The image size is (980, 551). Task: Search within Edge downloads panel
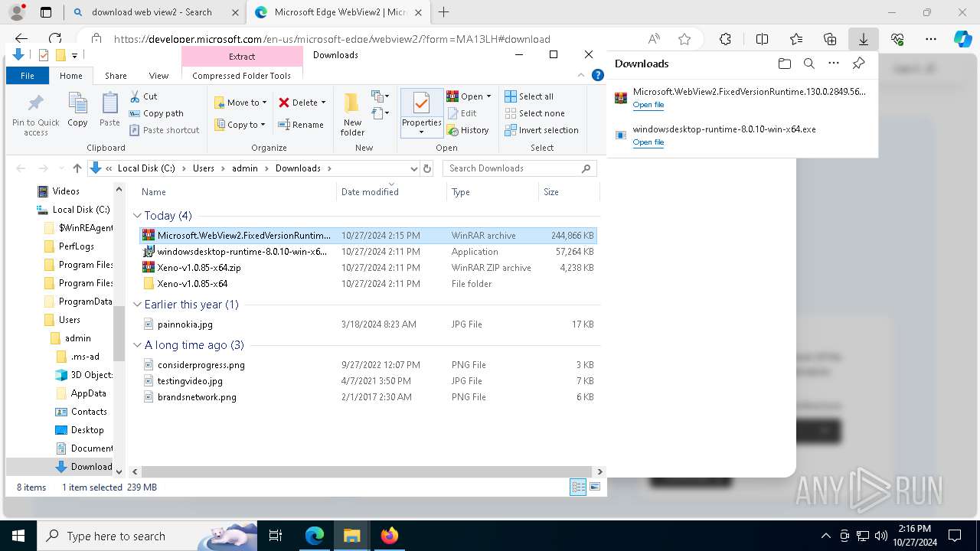pyautogui.click(x=809, y=64)
